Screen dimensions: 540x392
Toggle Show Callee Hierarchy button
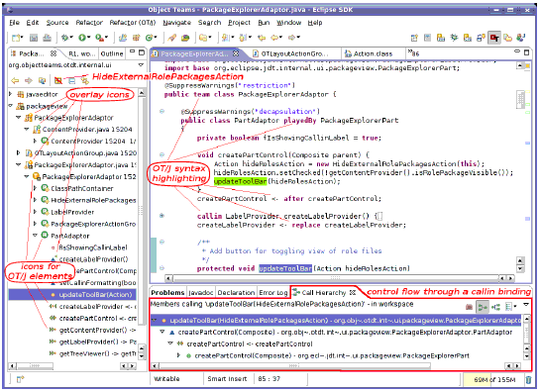point(495,306)
